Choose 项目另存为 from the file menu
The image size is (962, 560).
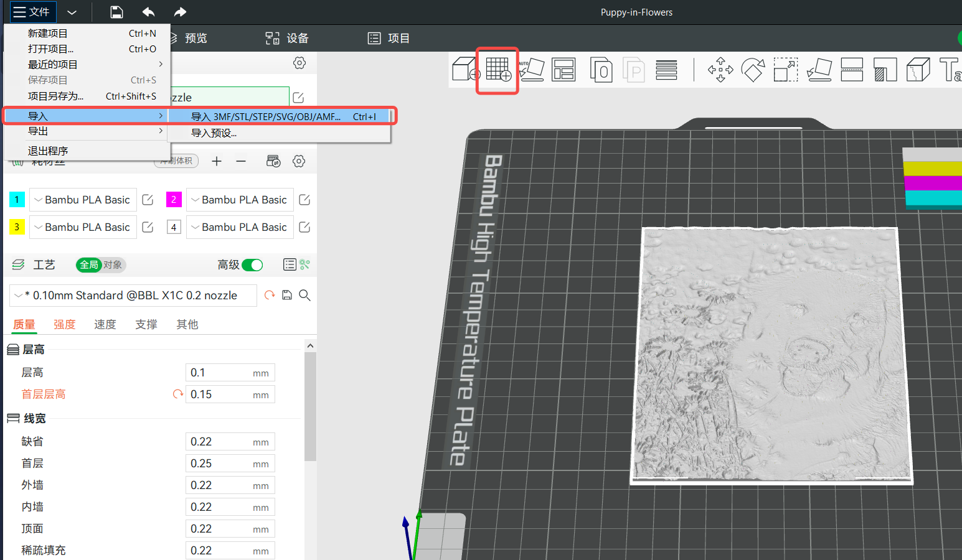click(x=87, y=96)
